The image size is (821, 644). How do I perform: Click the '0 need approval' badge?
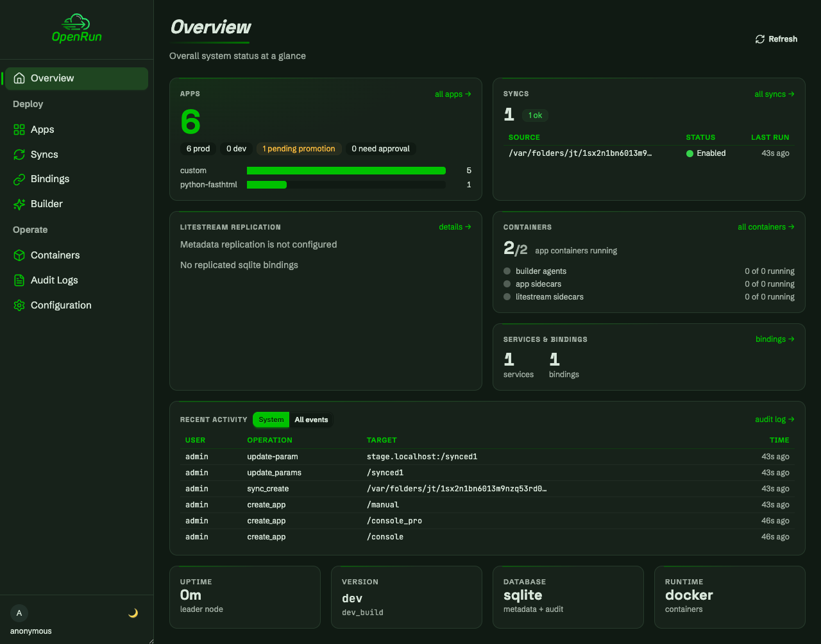click(380, 149)
